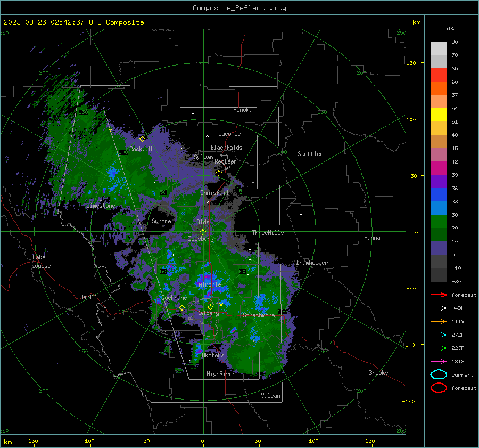Click the red forecast arrow legend icon
479x448 pixels.
click(439, 295)
